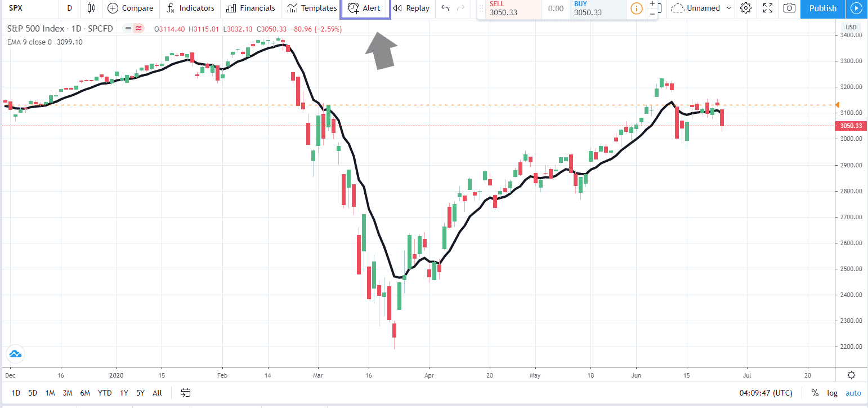Toggle percent scale mode
The width and height of the screenshot is (868, 408).
815,393
